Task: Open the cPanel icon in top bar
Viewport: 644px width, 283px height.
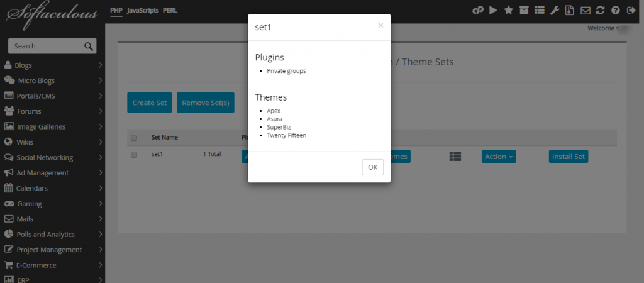Action: [478, 11]
